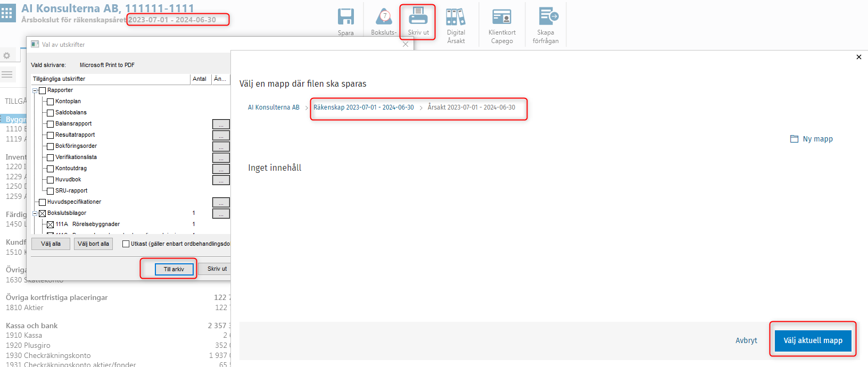The height and width of the screenshot is (367, 868).
Task: Navigate to Räkenskap 2023-07-01 breadcrumb
Action: point(363,107)
